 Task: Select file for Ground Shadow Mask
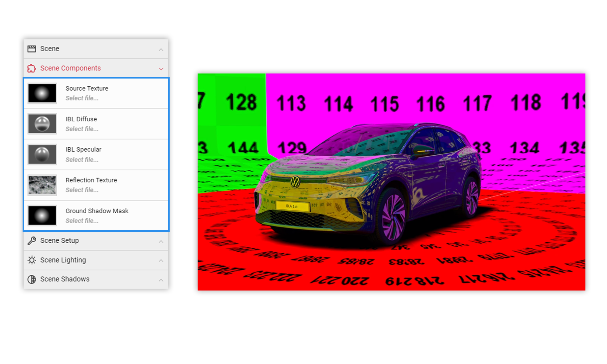(82, 220)
